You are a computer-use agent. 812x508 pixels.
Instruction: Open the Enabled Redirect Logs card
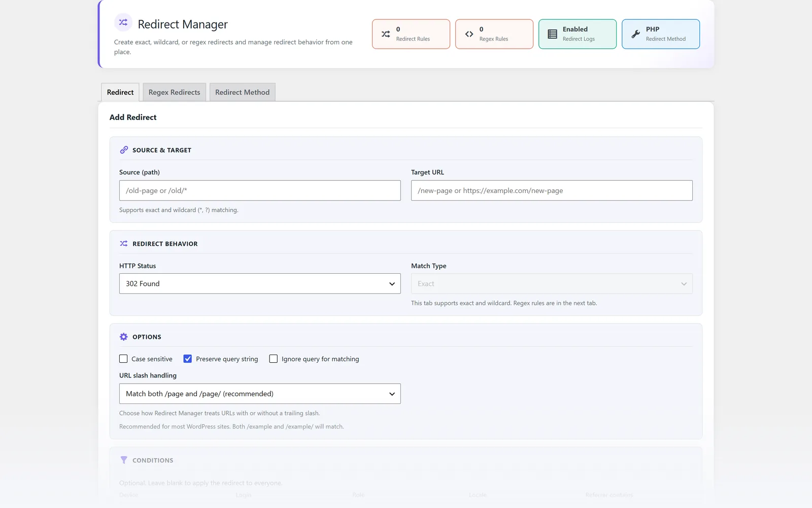click(x=578, y=34)
